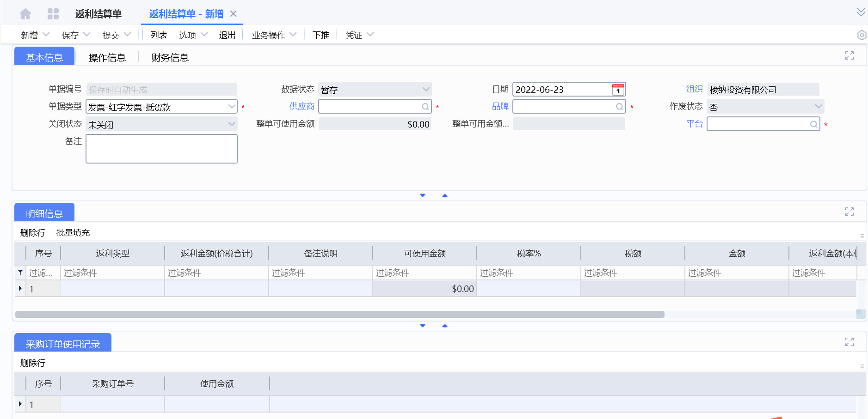Open the date picker calendar icon

pyautogui.click(x=618, y=90)
